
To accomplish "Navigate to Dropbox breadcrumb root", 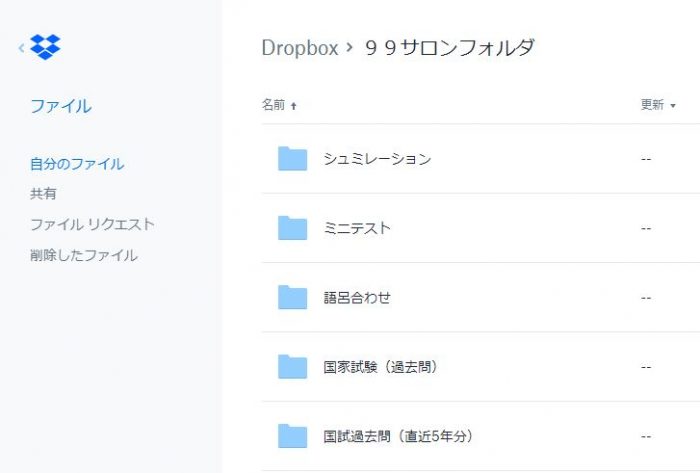I will [x=300, y=48].
